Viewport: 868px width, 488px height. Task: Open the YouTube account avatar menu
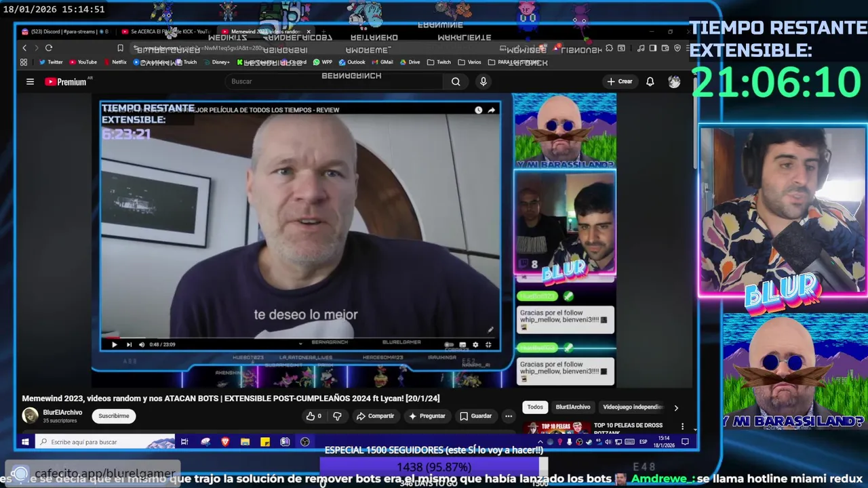click(674, 81)
